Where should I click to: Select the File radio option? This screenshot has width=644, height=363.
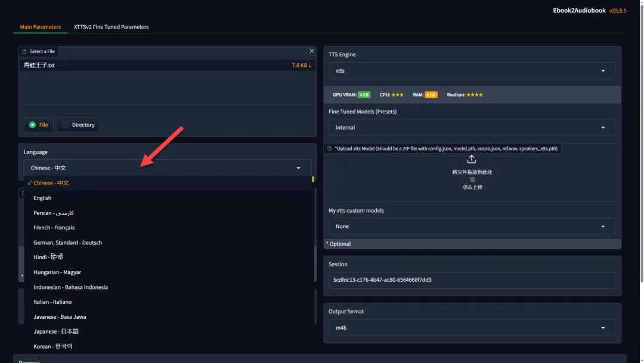39,125
